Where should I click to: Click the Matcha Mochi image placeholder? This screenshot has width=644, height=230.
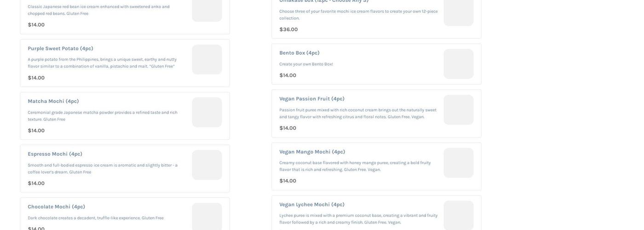click(x=207, y=112)
